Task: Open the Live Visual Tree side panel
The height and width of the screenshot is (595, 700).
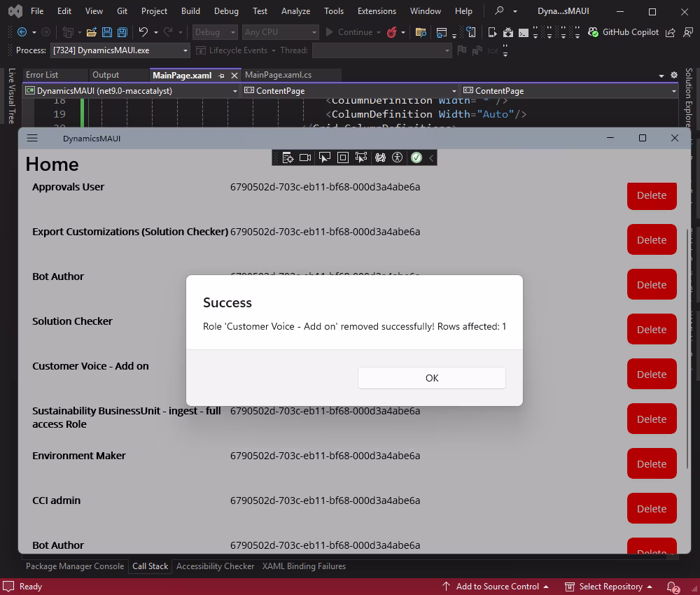Action: point(12,95)
